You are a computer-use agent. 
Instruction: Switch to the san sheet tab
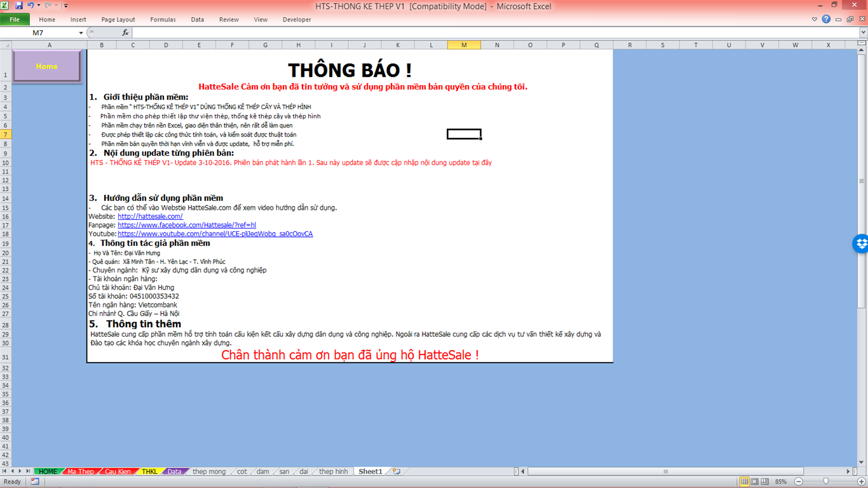coord(284,471)
